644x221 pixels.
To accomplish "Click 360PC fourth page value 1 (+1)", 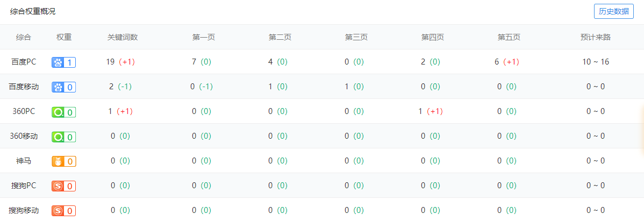I will coord(431,111).
